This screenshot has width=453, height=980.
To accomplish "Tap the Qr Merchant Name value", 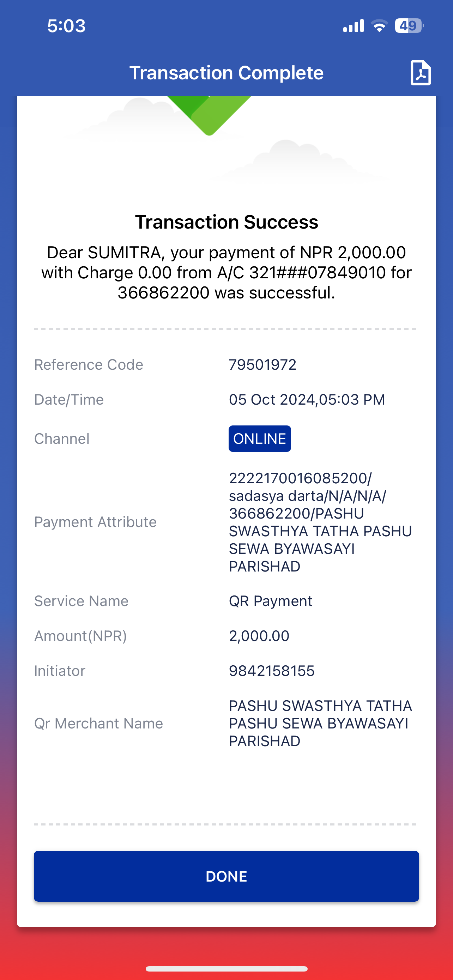I will coord(320,723).
